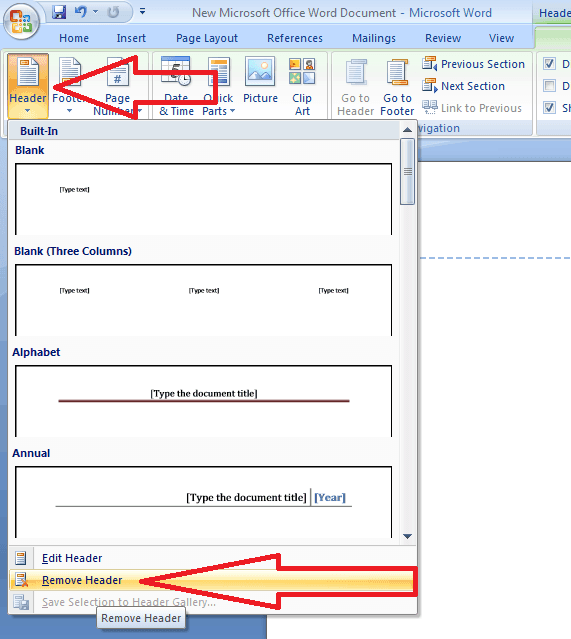
Task: Open Quick Parts menu
Action: click(x=218, y=86)
